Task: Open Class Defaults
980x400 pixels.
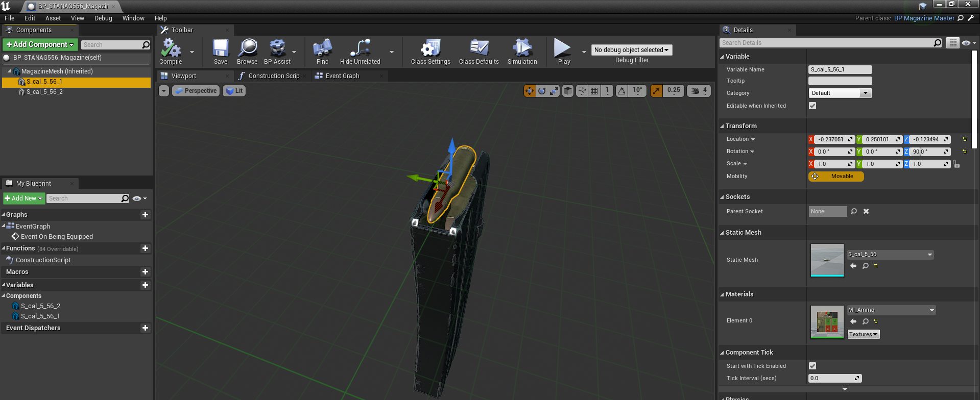Action: tap(479, 52)
